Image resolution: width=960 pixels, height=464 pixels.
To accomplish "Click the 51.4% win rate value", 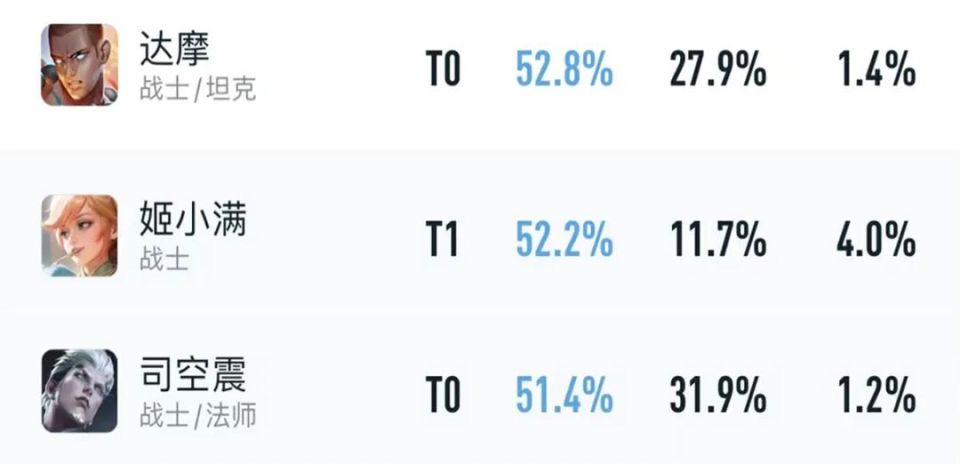I will [x=564, y=396].
